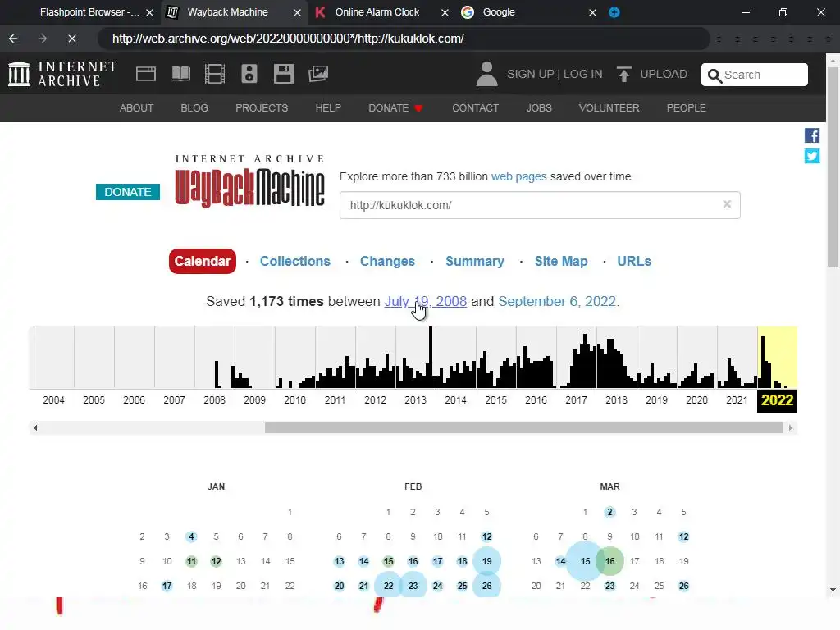This screenshot has width=840, height=630.
Task: Share the page via Twitter icon
Action: coord(812,156)
